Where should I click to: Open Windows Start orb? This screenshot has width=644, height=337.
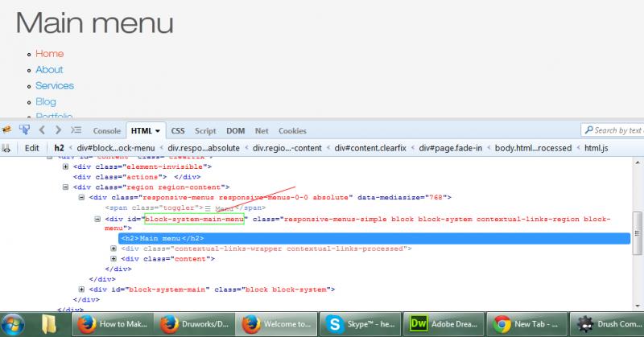[x=13, y=324]
